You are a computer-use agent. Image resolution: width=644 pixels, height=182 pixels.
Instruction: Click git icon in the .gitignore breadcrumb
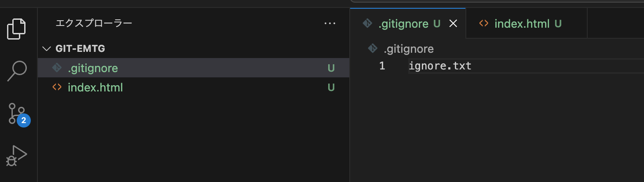(373, 49)
